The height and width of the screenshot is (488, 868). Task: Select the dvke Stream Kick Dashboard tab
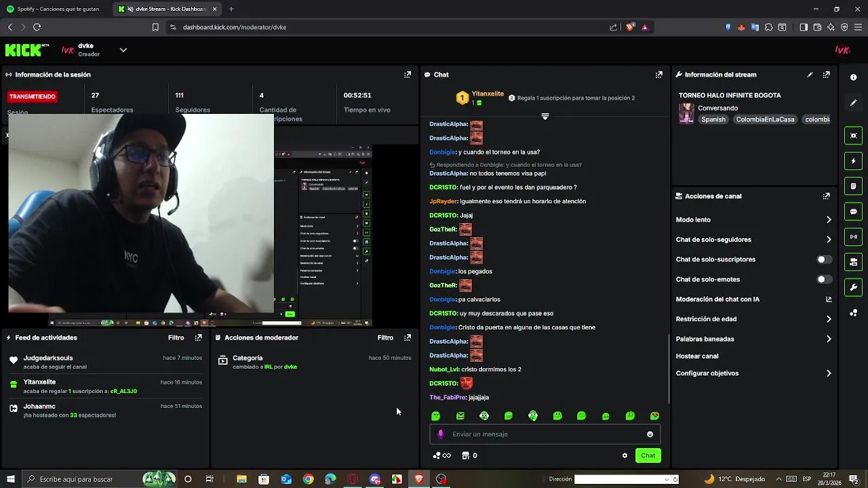167,9
